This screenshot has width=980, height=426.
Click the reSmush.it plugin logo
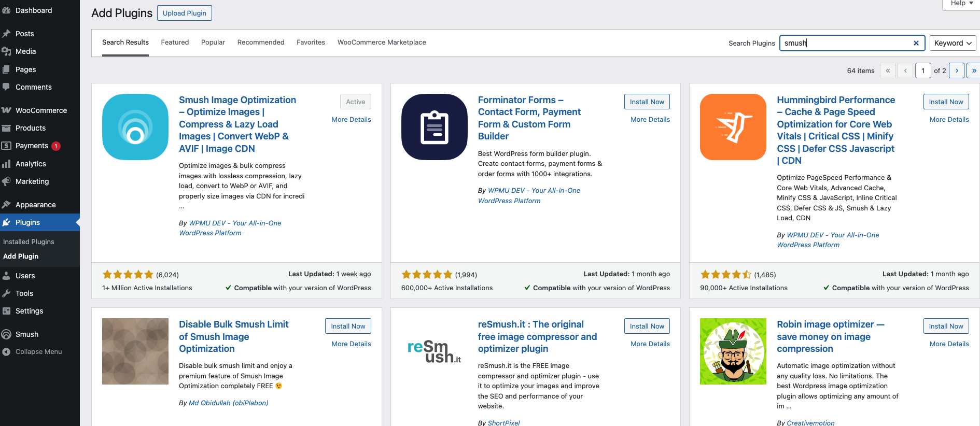[434, 351]
